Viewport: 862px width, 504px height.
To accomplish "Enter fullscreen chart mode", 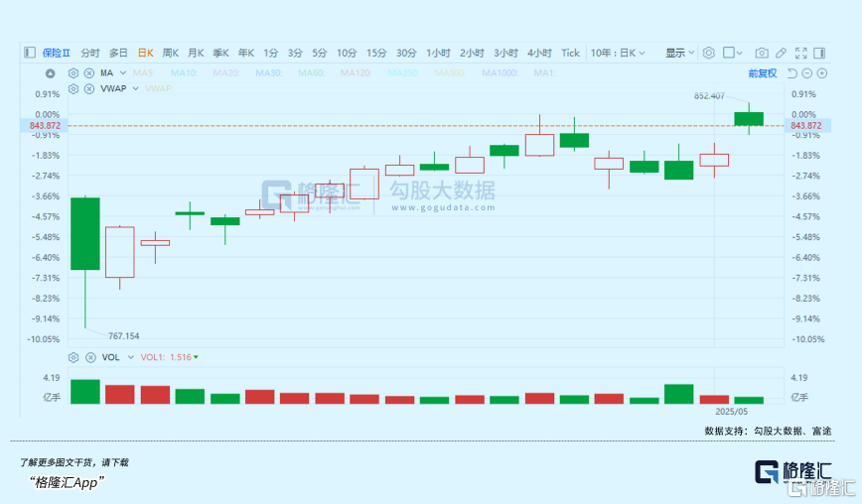I will point(801,53).
